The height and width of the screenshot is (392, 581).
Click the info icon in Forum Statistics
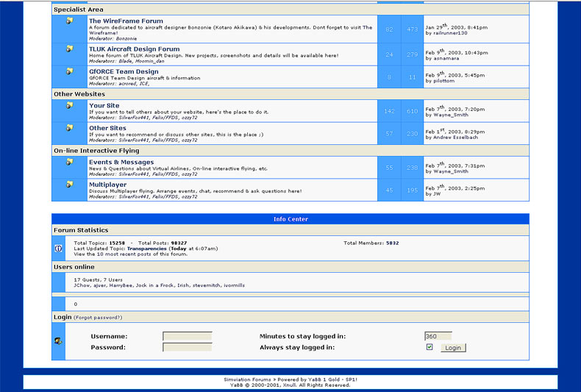point(58,248)
